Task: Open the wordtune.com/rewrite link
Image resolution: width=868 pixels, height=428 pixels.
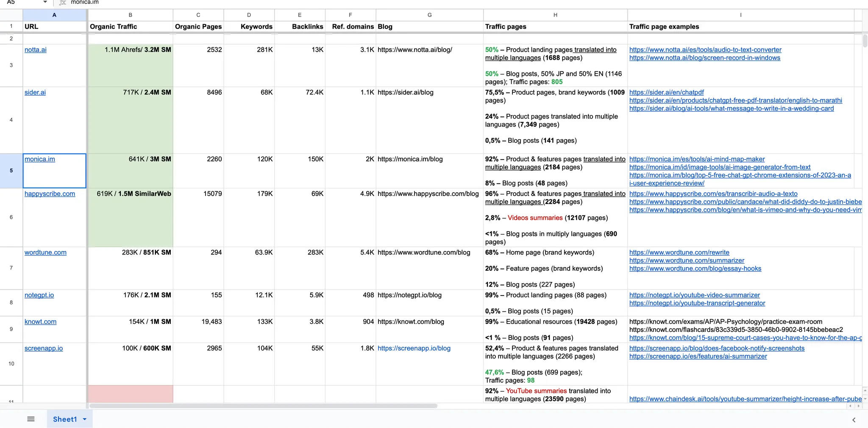Action: 679,252
